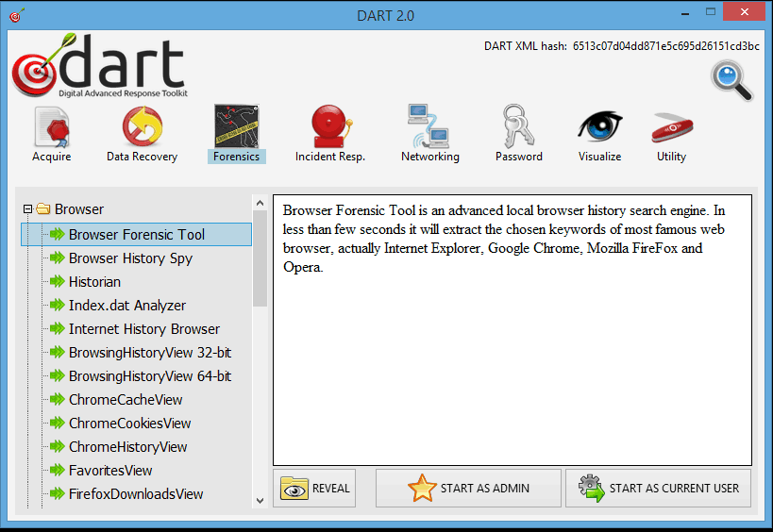Click the tree scrollbar up arrow
Image resolution: width=773 pixels, height=532 pixels.
pos(260,203)
